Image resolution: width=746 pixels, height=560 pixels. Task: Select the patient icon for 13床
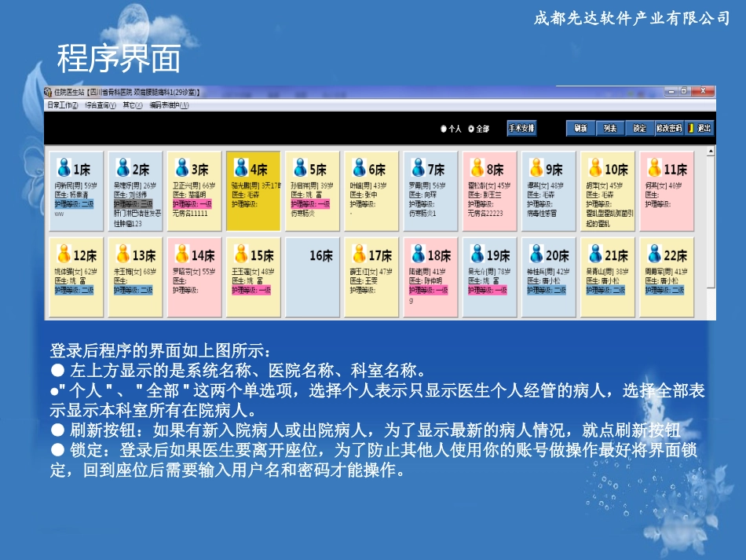pyautogui.click(x=123, y=254)
